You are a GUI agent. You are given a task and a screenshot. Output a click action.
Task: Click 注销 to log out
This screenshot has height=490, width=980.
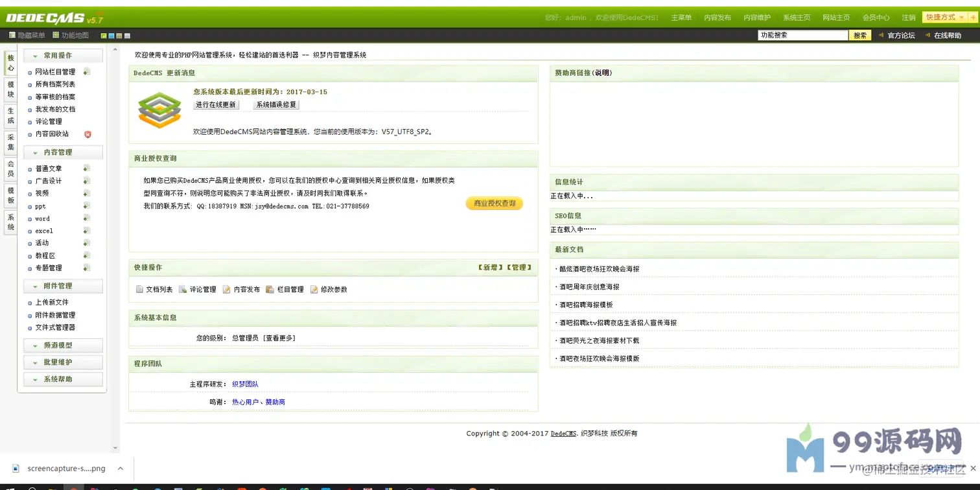click(909, 18)
